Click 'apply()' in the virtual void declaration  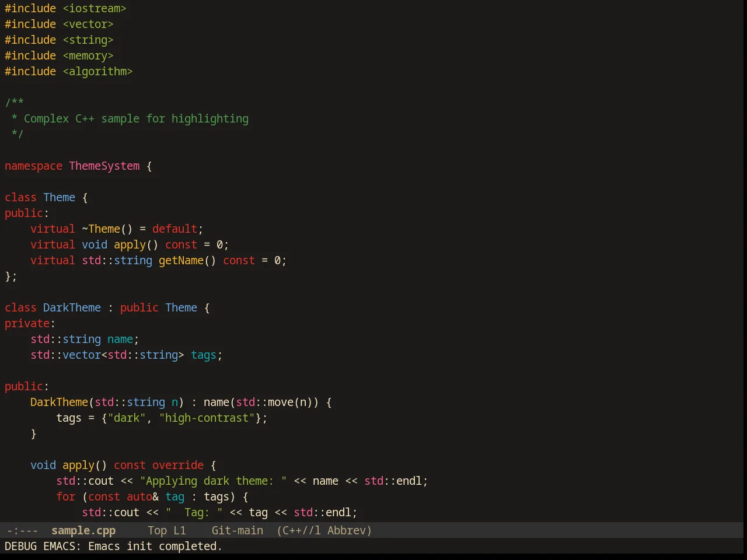pyautogui.click(x=136, y=245)
